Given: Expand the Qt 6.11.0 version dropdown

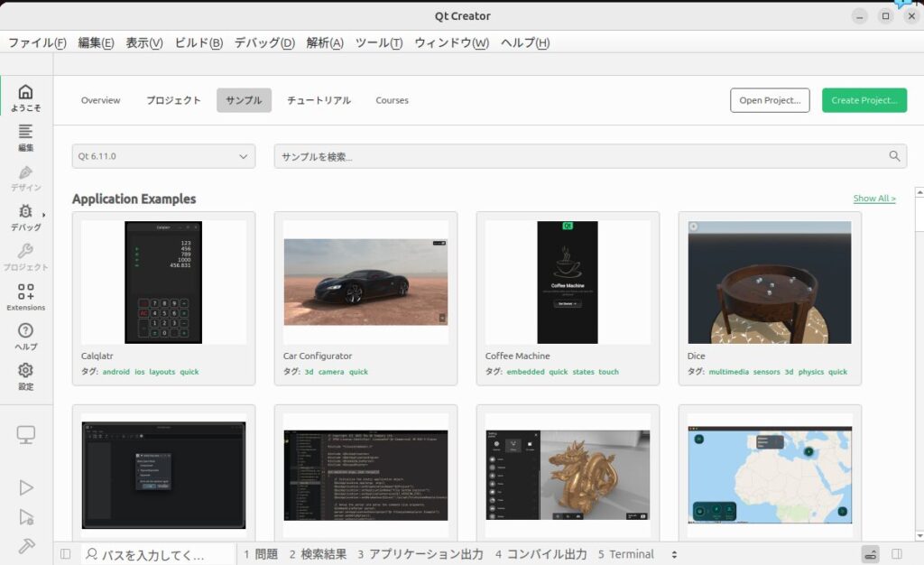Looking at the screenshot, I should coord(163,156).
